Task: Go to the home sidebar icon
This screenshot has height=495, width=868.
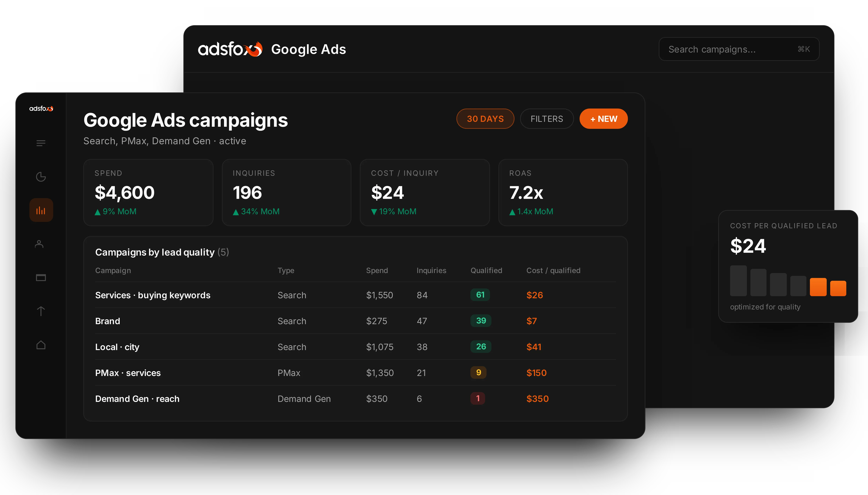Action: click(41, 345)
